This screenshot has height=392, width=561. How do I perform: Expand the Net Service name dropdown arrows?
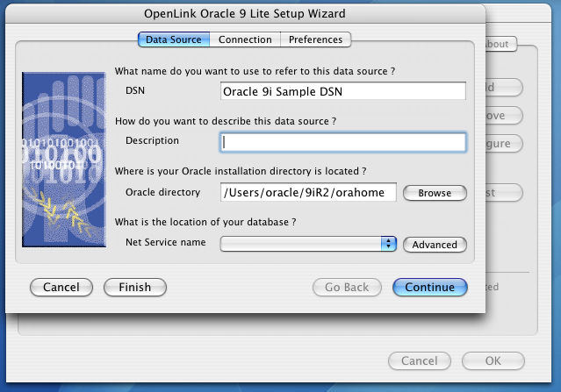click(x=389, y=244)
